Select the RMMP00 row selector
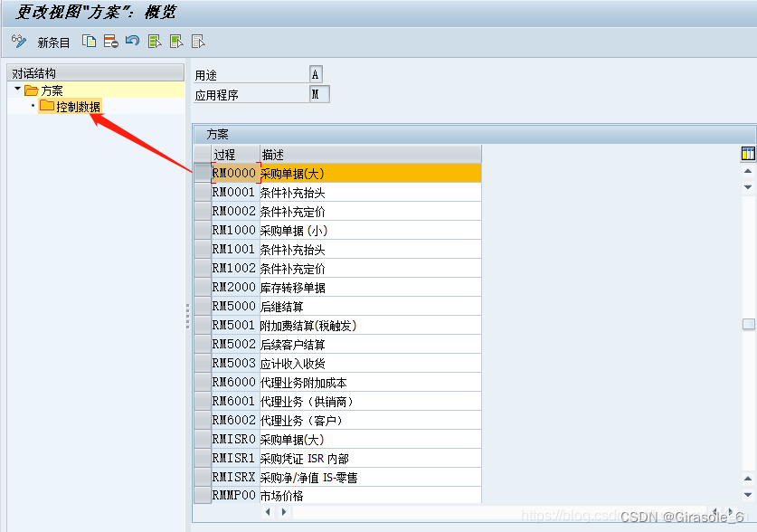757x532 pixels. [x=202, y=496]
